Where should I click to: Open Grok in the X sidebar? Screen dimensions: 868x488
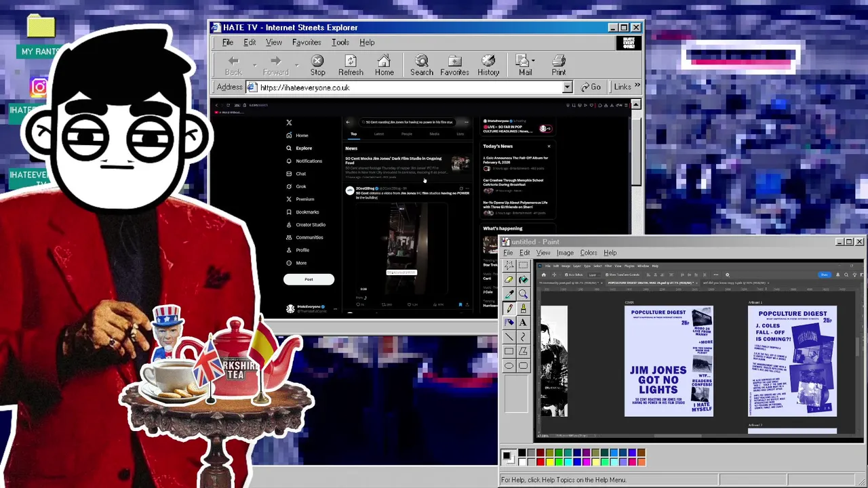296,186
